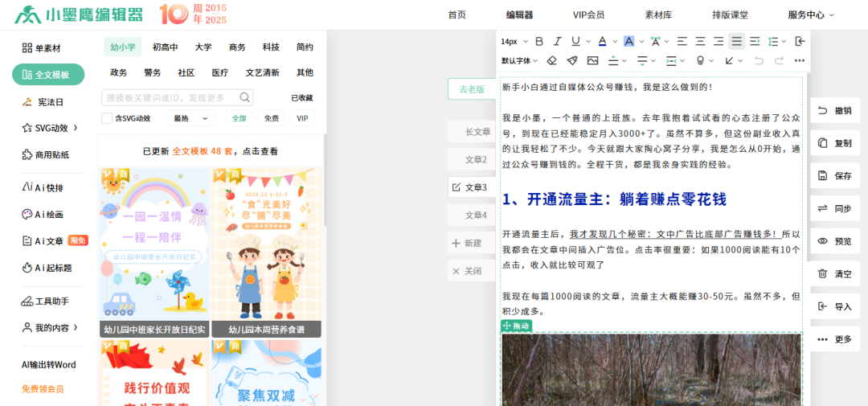Viewport: 868px width, 406px height.
Task: Toggle bold formatting in editor toolbar
Action: click(539, 41)
